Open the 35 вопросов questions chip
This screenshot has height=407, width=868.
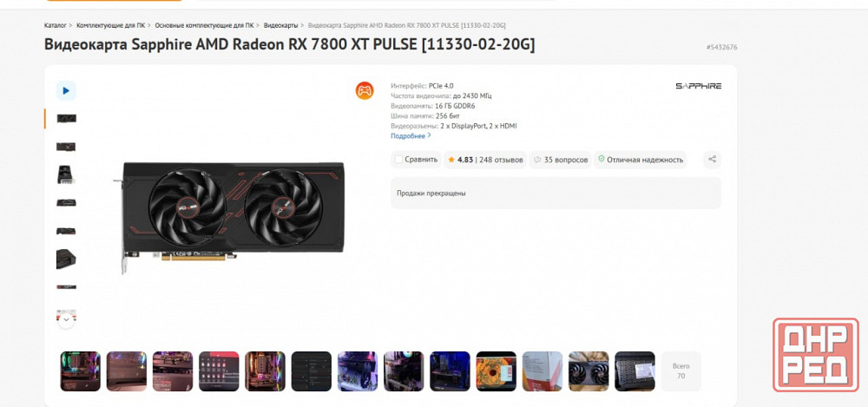click(560, 160)
